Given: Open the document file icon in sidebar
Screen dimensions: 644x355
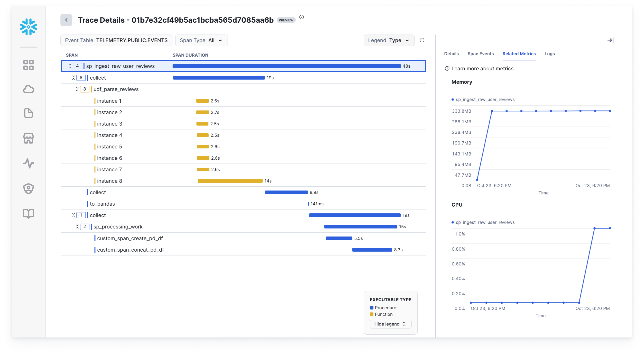Looking at the screenshot, I should pos(28,113).
